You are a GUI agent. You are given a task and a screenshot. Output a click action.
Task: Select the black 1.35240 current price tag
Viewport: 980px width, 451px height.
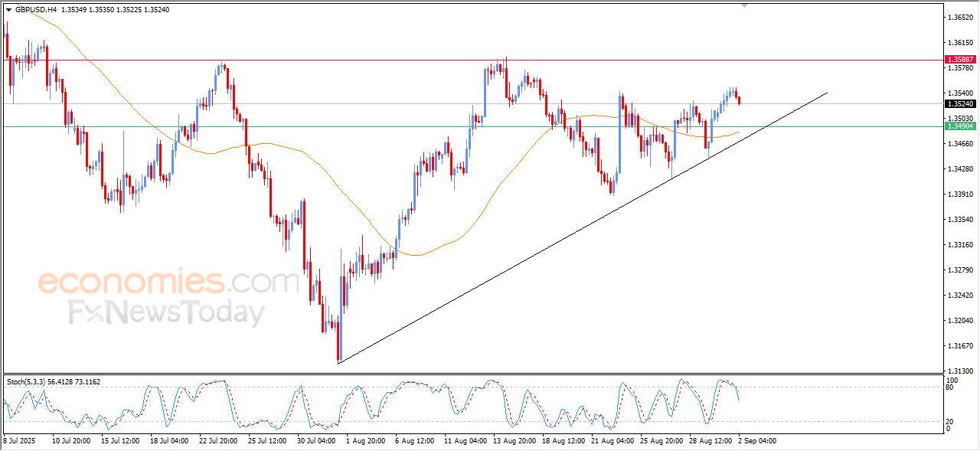click(x=960, y=104)
